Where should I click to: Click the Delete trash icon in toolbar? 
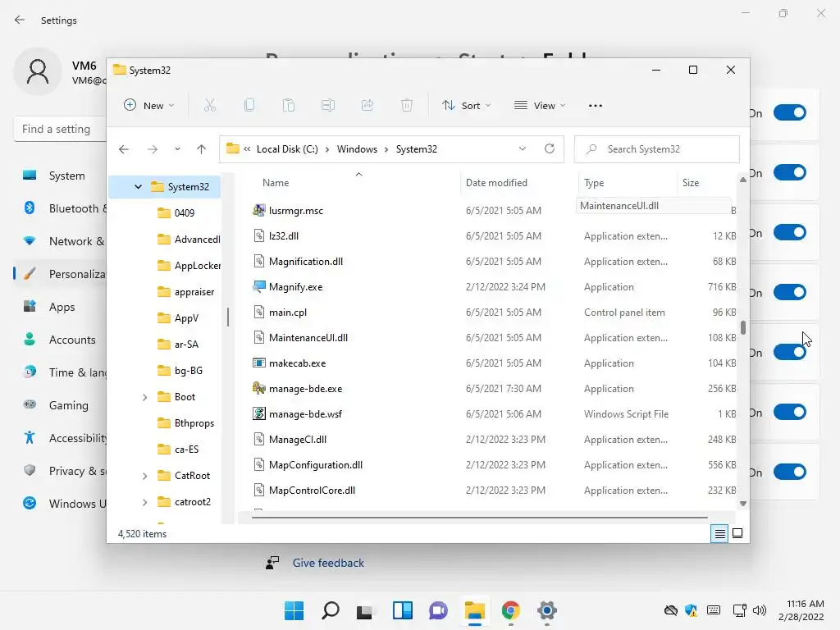point(407,105)
